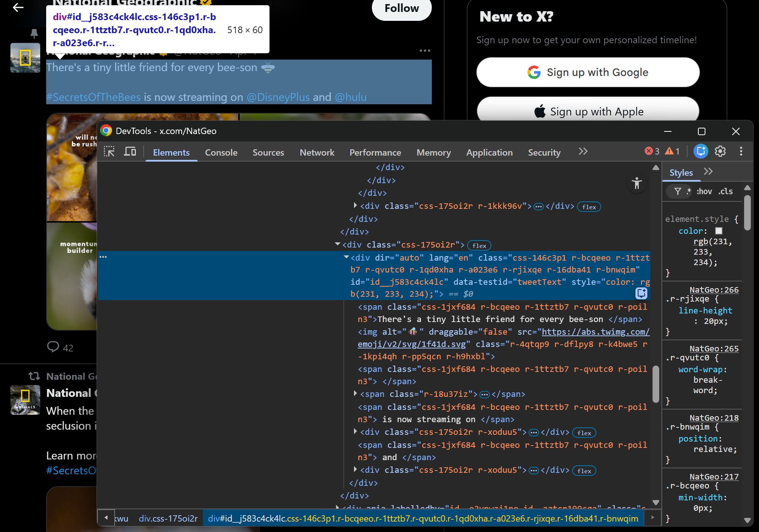Viewport: 759px width, 532px height.
Task: Expand the span class r-18u37iz node
Action: click(355, 394)
